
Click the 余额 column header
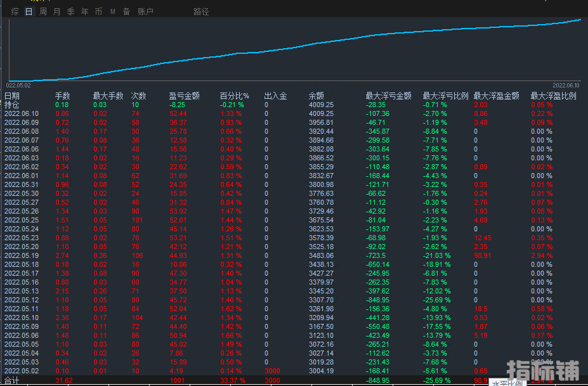coord(316,96)
